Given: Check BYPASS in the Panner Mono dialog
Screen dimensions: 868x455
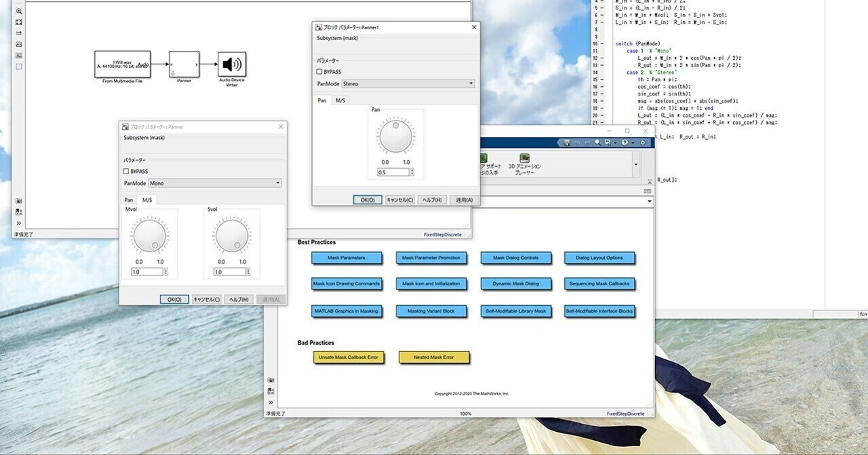Looking at the screenshot, I should click(x=126, y=171).
